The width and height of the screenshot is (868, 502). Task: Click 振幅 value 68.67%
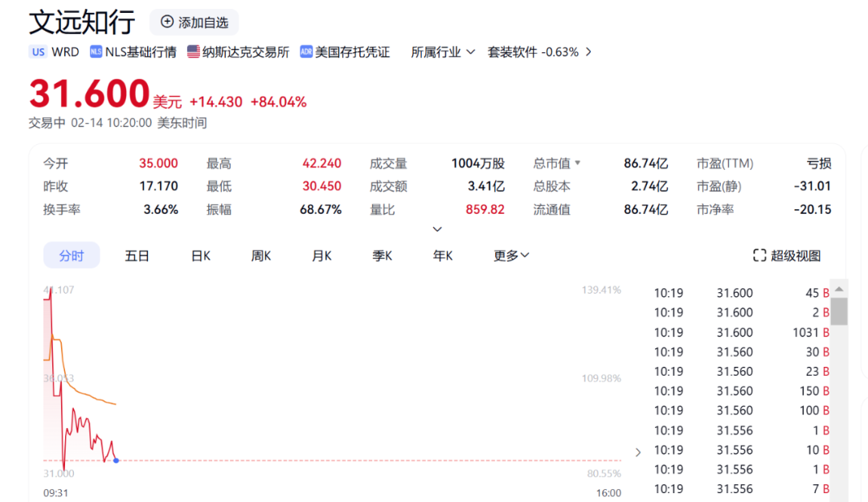pyautogui.click(x=321, y=209)
